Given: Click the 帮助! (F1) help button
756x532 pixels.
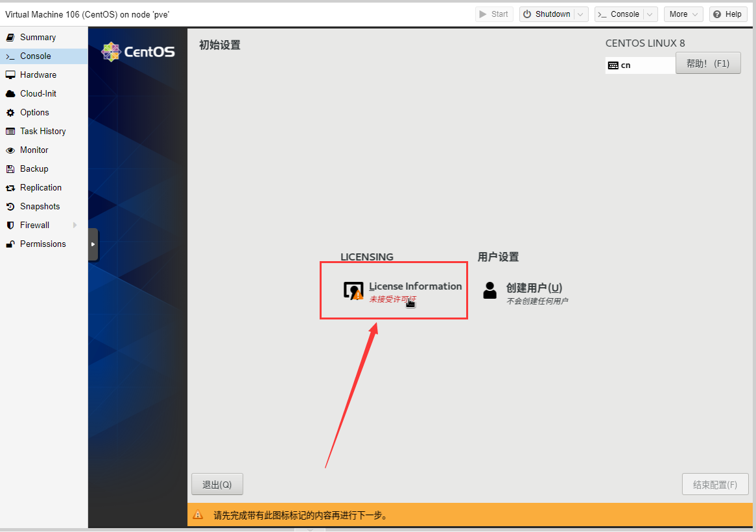Looking at the screenshot, I should click(708, 64).
